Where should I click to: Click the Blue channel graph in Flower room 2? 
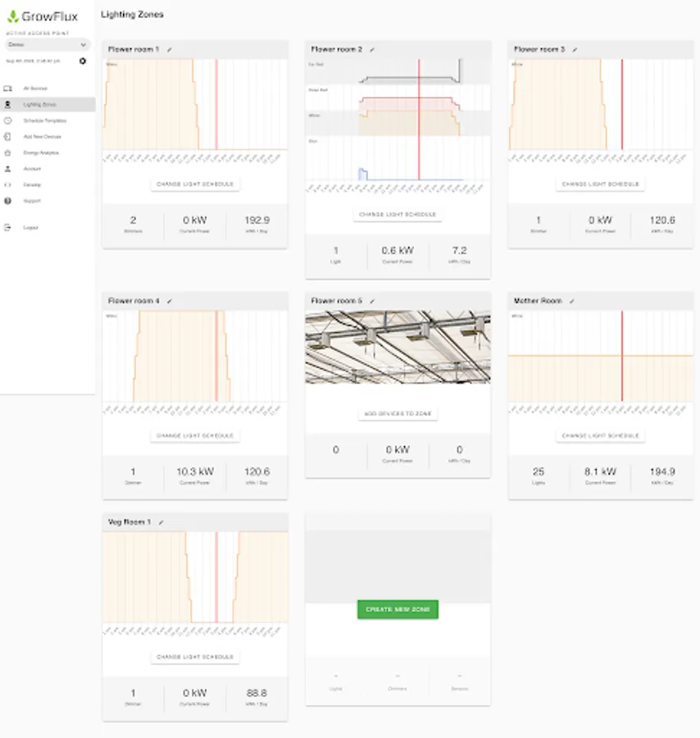(398, 159)
